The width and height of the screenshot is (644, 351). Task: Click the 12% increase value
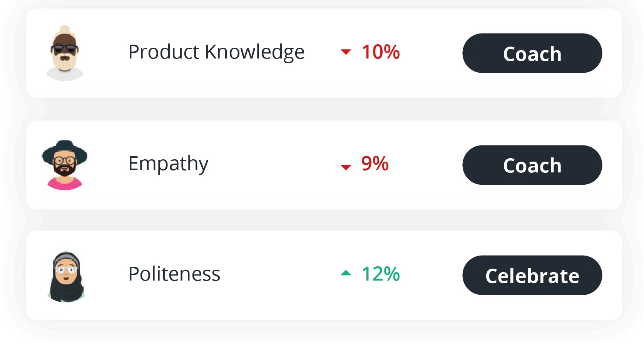click(380, 274)
